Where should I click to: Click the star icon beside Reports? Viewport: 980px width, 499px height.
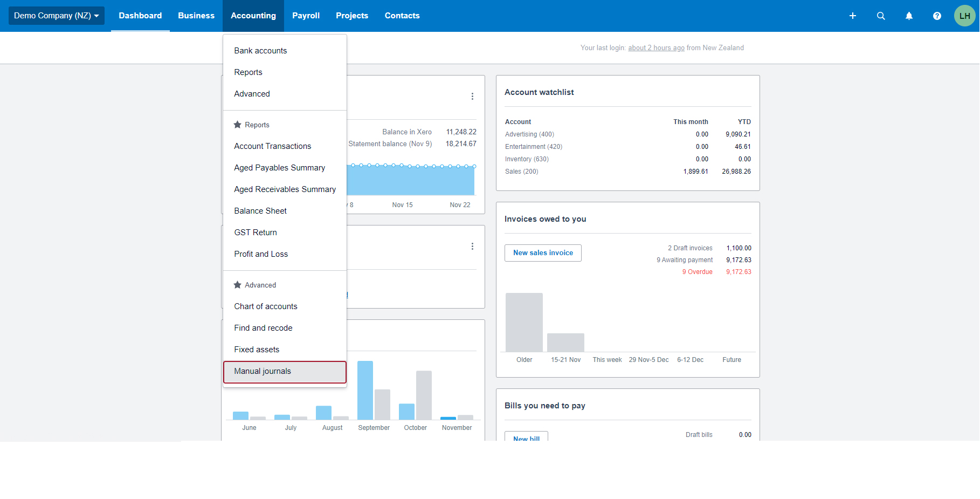[237, 125]
